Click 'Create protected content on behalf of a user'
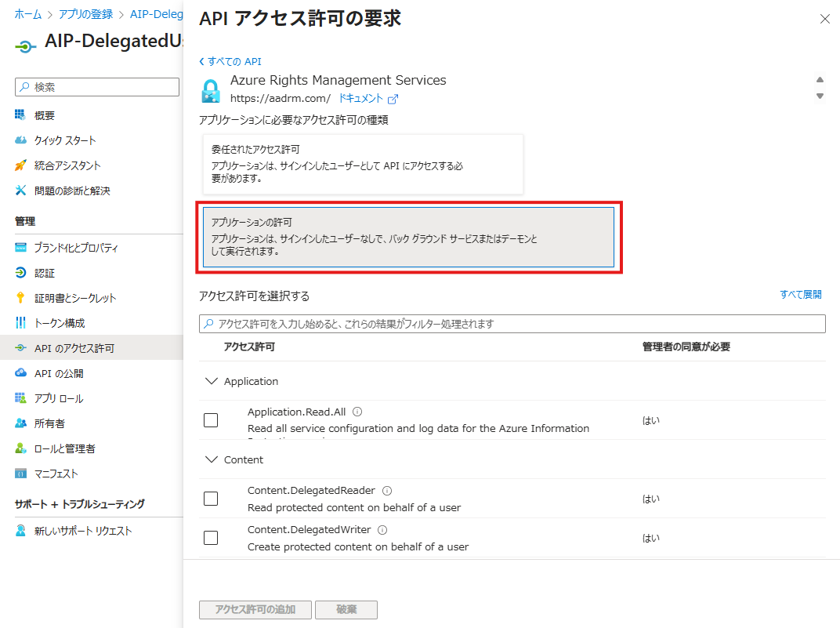Viewport: 840px width, 628px height. pyautogui.click(x=358, y=546)
